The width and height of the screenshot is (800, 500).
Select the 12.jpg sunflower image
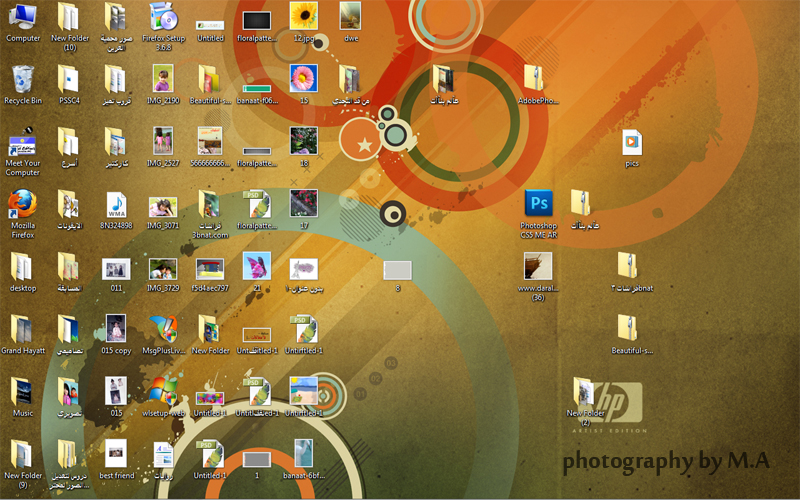pos(304,16)
